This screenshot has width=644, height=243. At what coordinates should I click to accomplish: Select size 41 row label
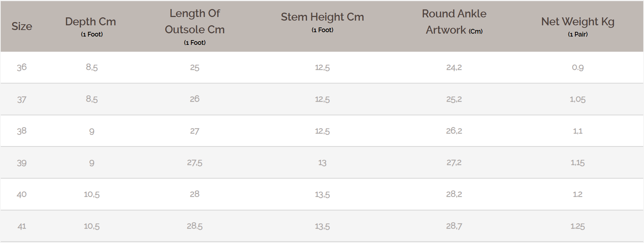[22, 226]
